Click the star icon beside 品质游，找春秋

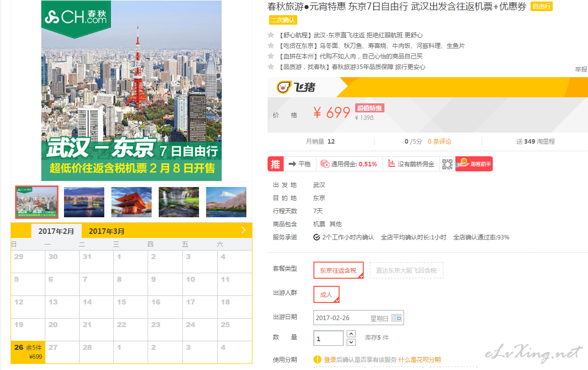click(271, 67)
